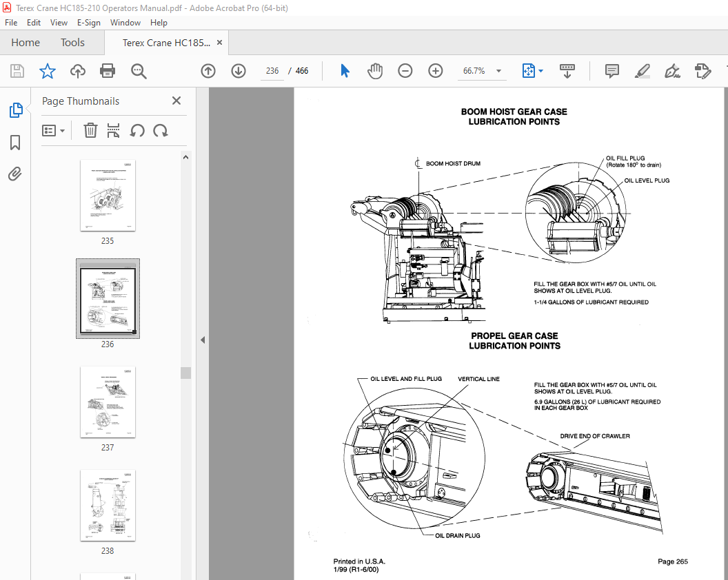
Task: Open the Edit menu
Action: [33, 23]
